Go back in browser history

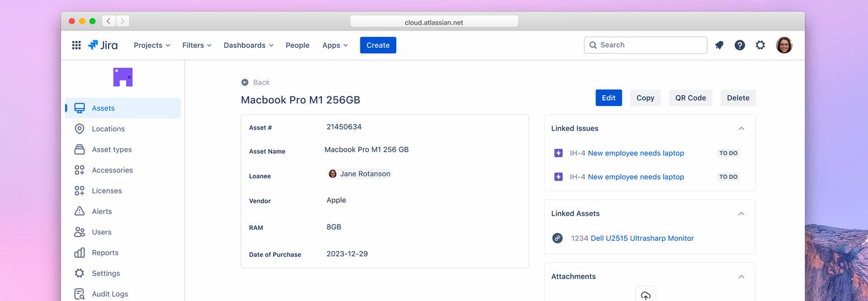click(x=108, y=21)
